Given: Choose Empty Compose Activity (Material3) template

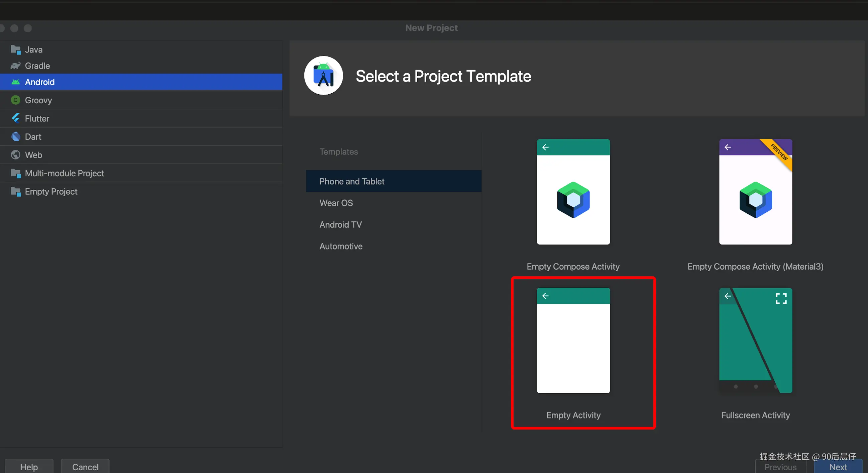Looking at the screenshot, I should (x=755, y=192).
